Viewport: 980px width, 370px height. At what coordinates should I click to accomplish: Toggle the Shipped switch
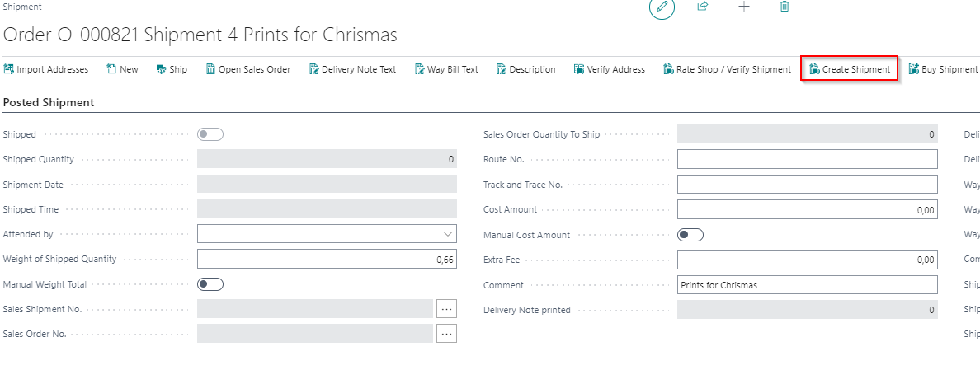tap(210, 134)
